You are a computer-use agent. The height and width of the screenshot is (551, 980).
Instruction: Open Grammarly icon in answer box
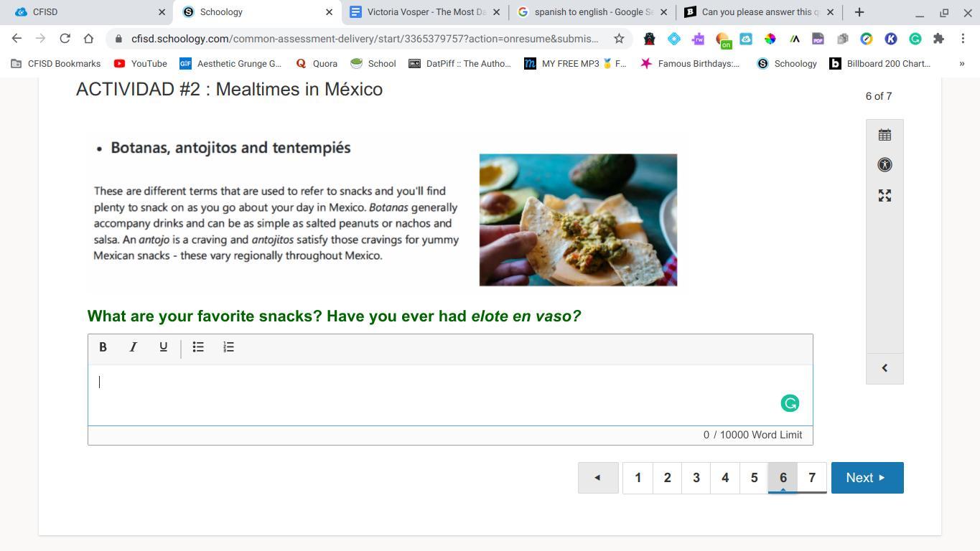(790, 403)
